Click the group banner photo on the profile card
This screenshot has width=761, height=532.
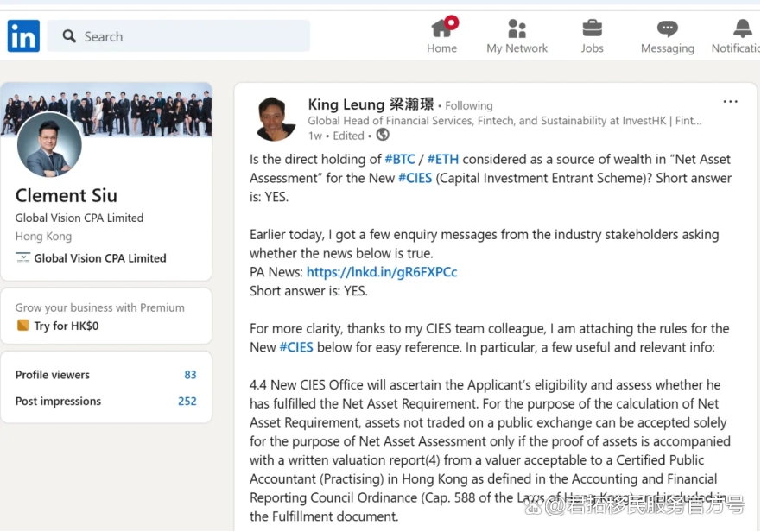(x=106, y=109)
